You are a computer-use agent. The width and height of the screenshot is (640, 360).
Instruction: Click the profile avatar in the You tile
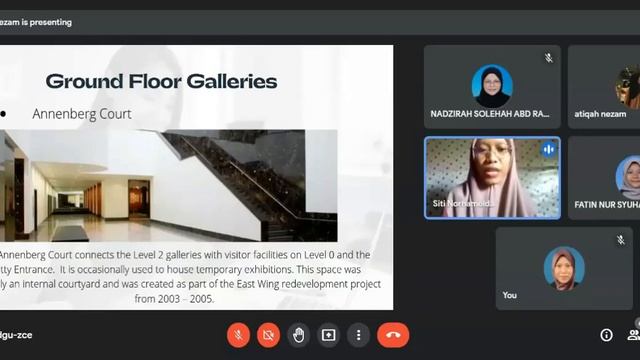564,268
